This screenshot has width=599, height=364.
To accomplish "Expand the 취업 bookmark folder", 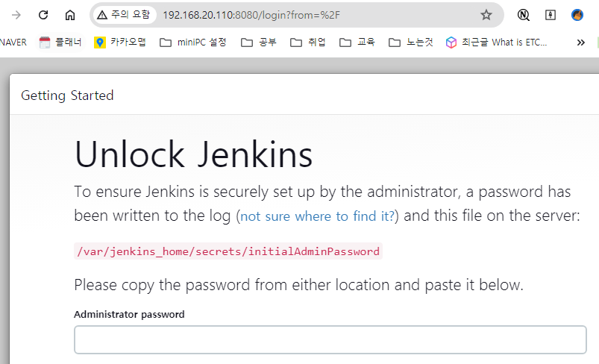I will pos(308,43).
